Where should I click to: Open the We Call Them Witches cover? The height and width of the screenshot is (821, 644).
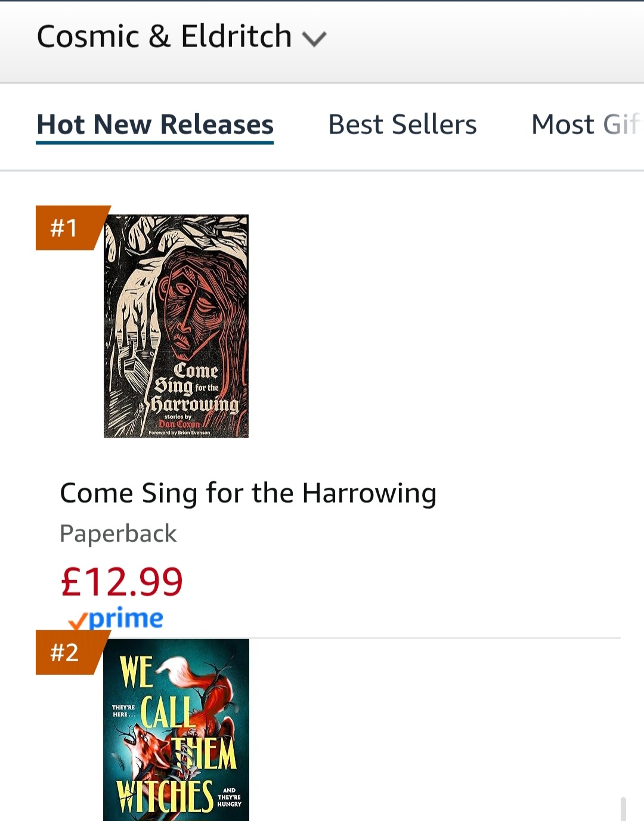(x=176, y=730)
